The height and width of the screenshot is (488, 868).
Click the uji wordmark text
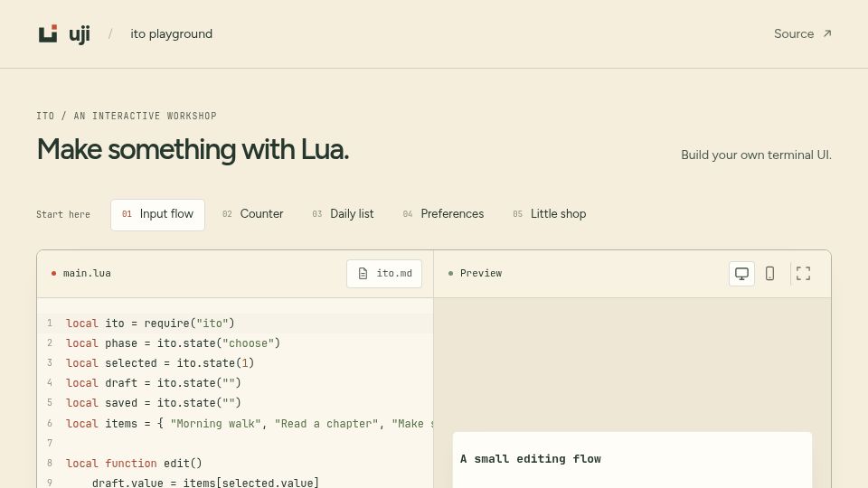[x=80, y=34]
